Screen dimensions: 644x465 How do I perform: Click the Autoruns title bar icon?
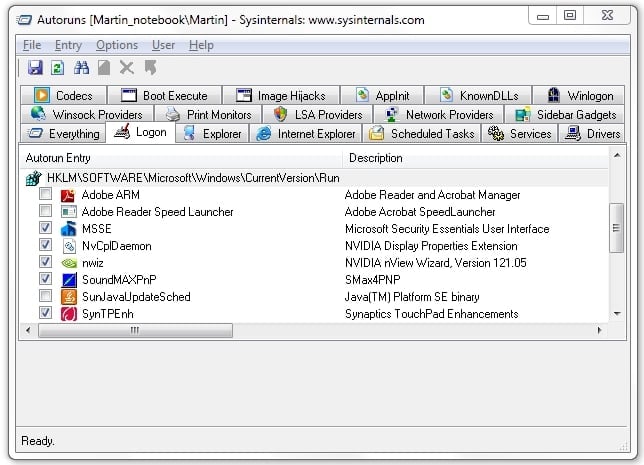pyautogui.click(x=23, y=20)
